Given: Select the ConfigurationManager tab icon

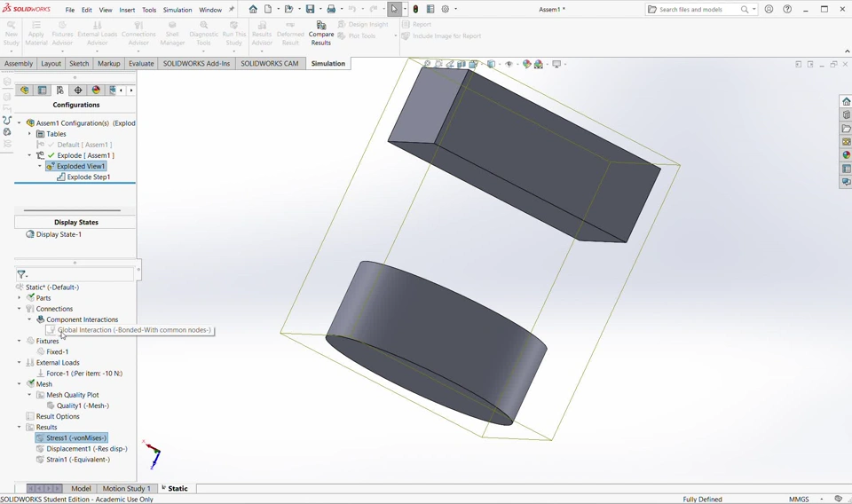Looking at the screenshot, I should coord(59,91).
